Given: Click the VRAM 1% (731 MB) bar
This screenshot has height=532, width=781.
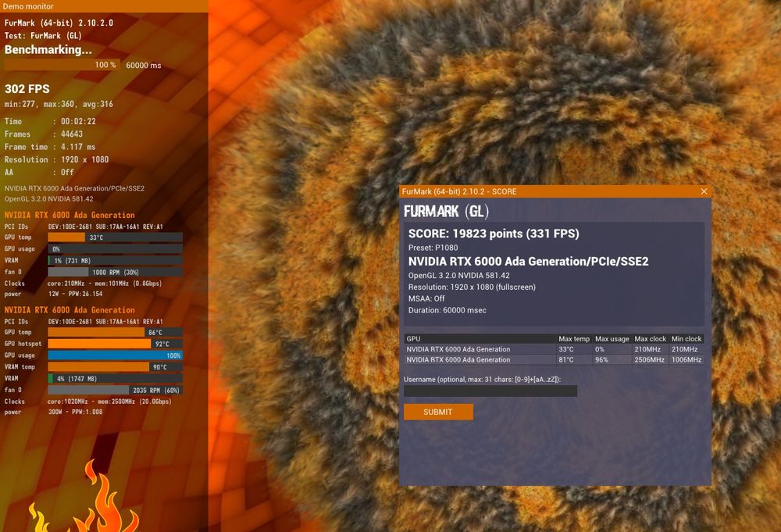Looking at the screenshot, I should [115, 260].
